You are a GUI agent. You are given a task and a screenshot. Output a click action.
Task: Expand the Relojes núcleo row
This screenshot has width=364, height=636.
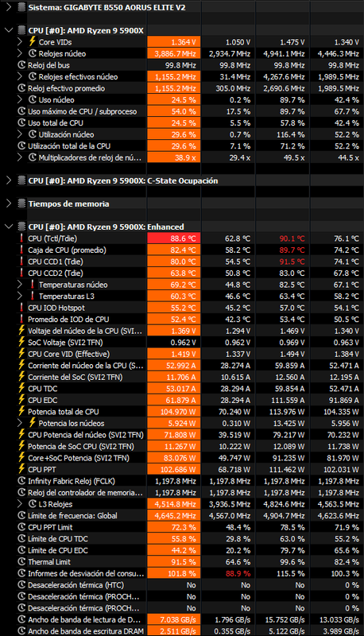[20, 53]
